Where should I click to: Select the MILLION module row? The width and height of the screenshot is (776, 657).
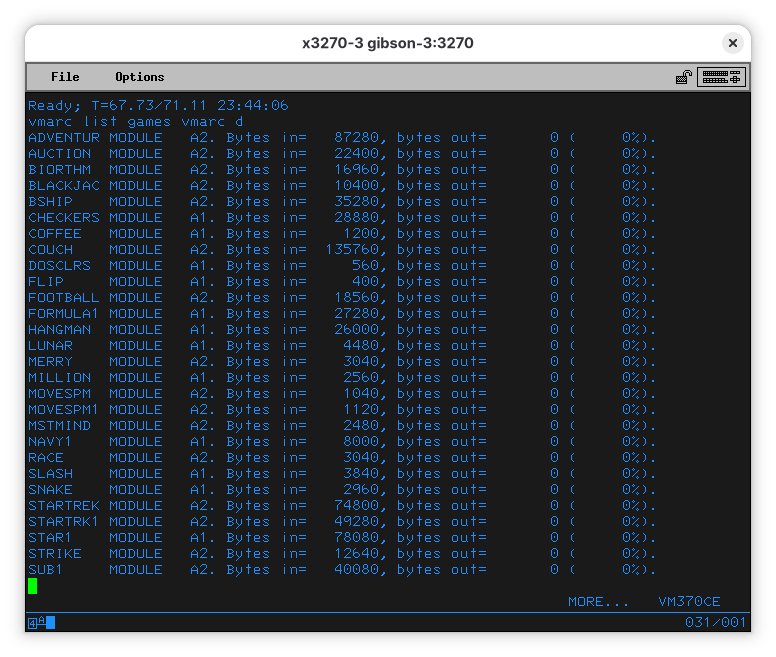[342, 377]
